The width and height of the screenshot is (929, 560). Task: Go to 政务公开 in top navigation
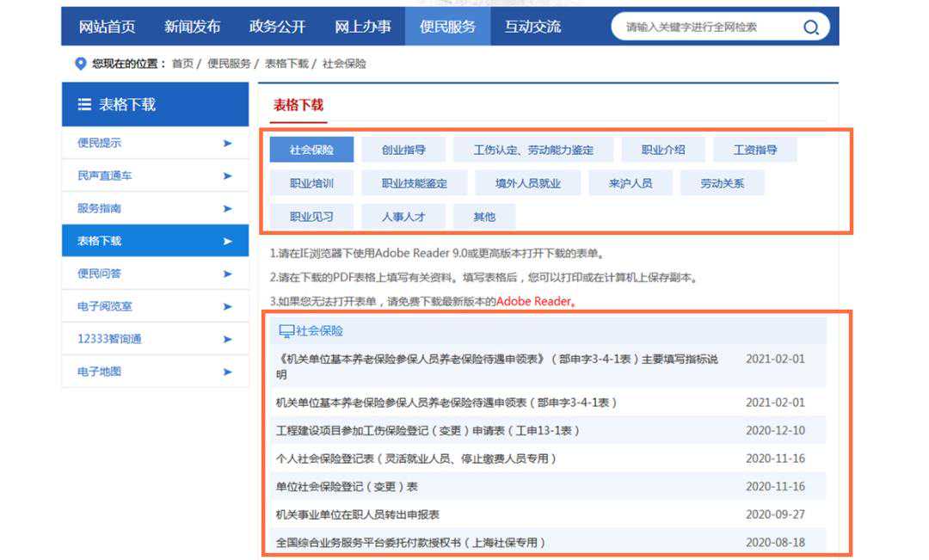(x=277, y=27)
